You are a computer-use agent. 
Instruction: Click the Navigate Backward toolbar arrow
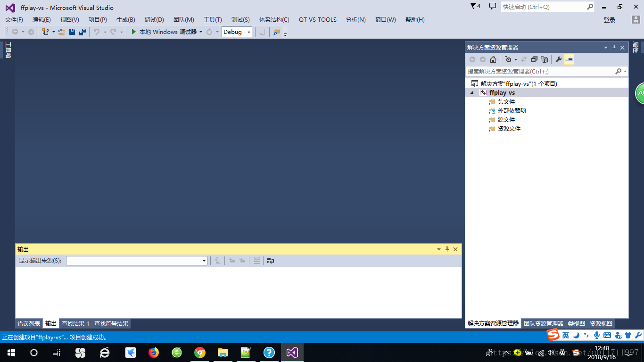tap(15, 32)
